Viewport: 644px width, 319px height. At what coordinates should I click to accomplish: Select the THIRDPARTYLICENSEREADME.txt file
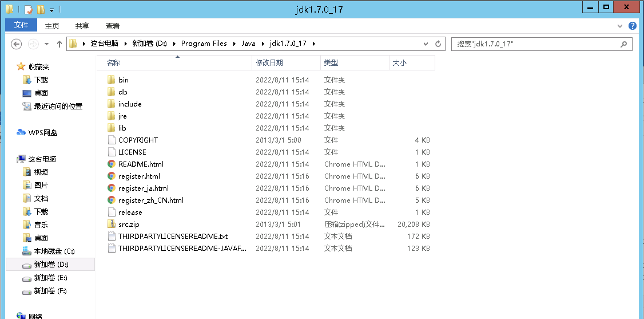point(173,237)
